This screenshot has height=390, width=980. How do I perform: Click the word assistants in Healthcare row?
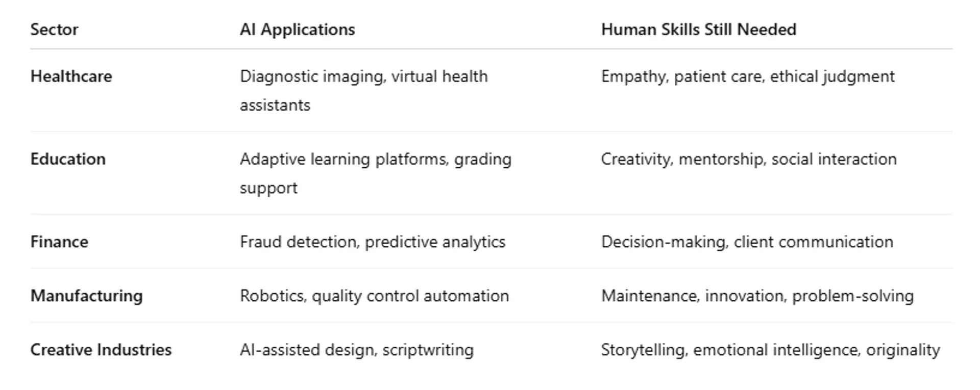pyautogui.click(x=275, y=105)
